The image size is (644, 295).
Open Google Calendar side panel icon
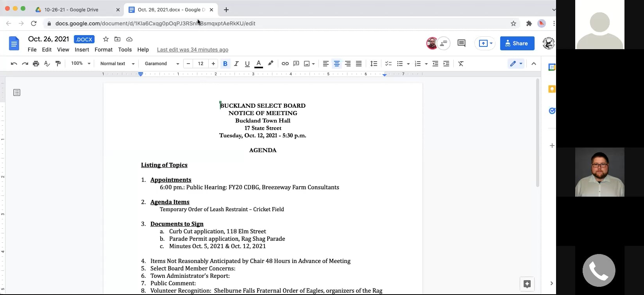552,67
